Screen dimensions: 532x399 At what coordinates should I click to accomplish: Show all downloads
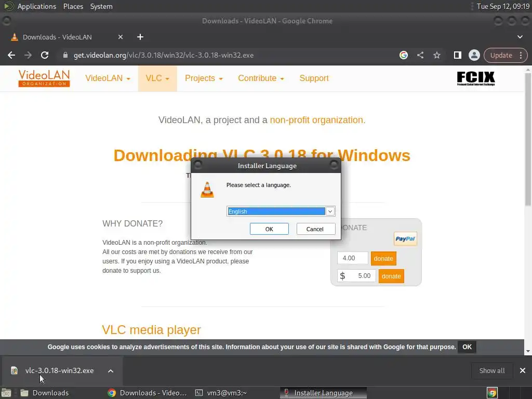click(x=491, y=370)
